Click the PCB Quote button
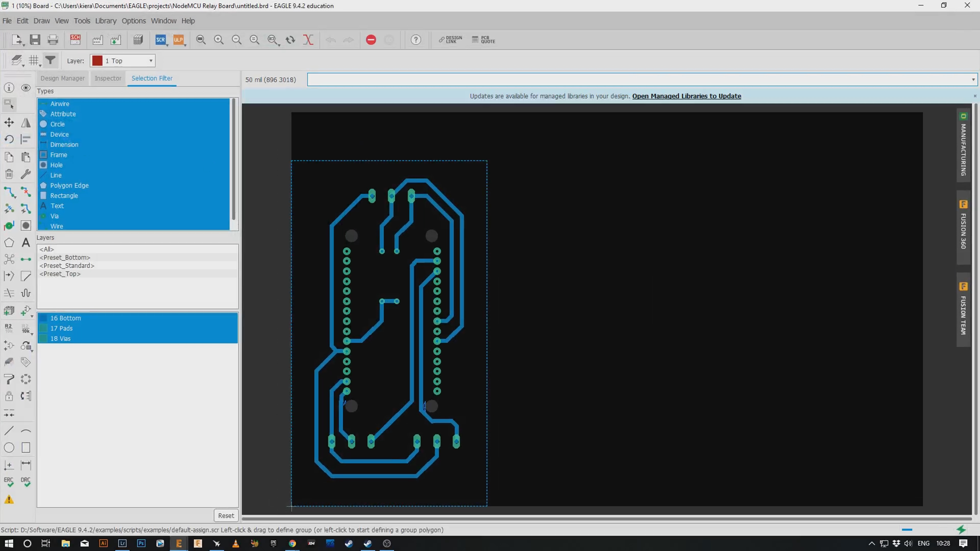980x551 pixels. [x=484, y=40]
